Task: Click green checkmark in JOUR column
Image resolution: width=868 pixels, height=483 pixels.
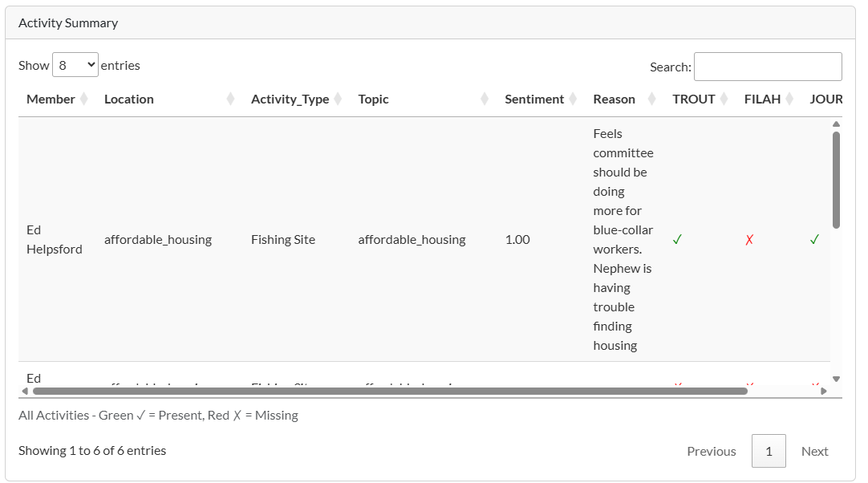Action: coord(814,240)
